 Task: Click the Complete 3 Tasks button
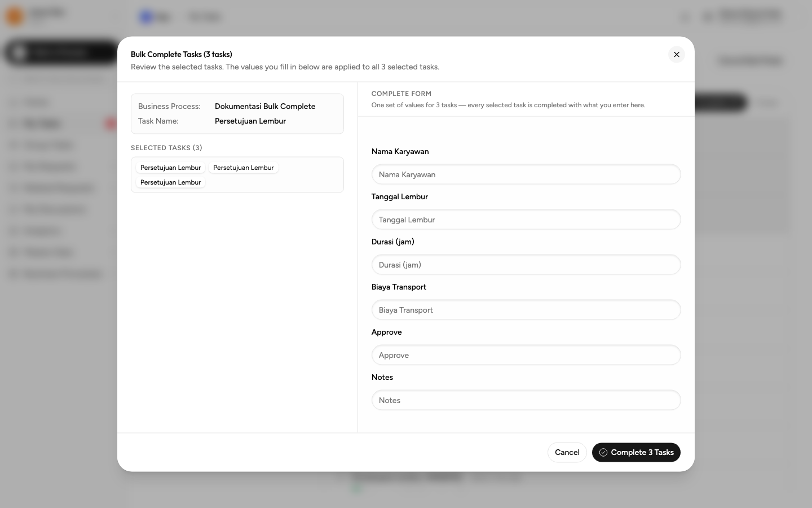636,452
